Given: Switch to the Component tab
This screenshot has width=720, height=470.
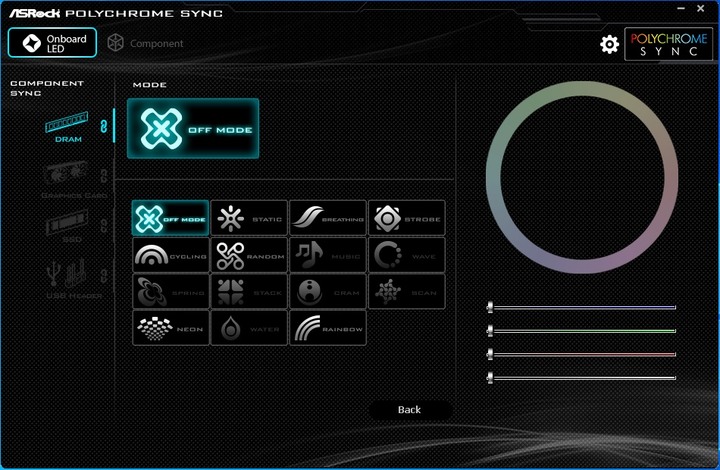Looking at the screenshot, I should pos(145,43).
